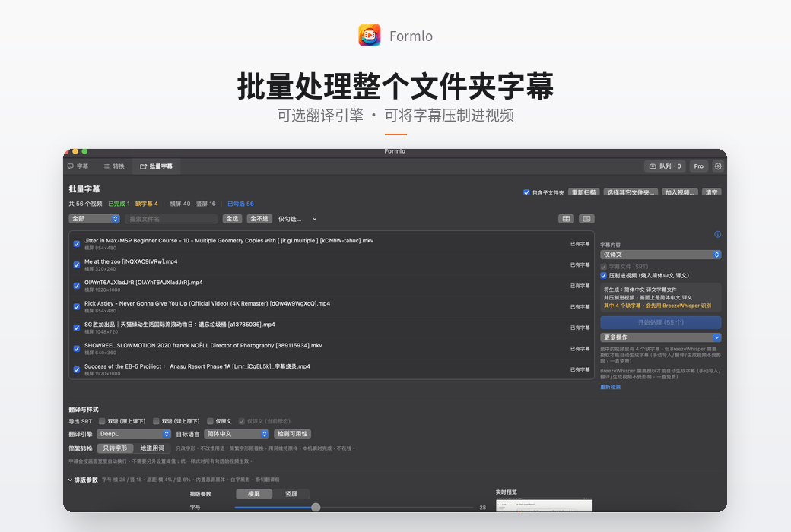Viewport: 791px width, 532px height.
Task: Uncheck the OlAYnT6AJXladJrR video
Action: [x=77, y=286]
